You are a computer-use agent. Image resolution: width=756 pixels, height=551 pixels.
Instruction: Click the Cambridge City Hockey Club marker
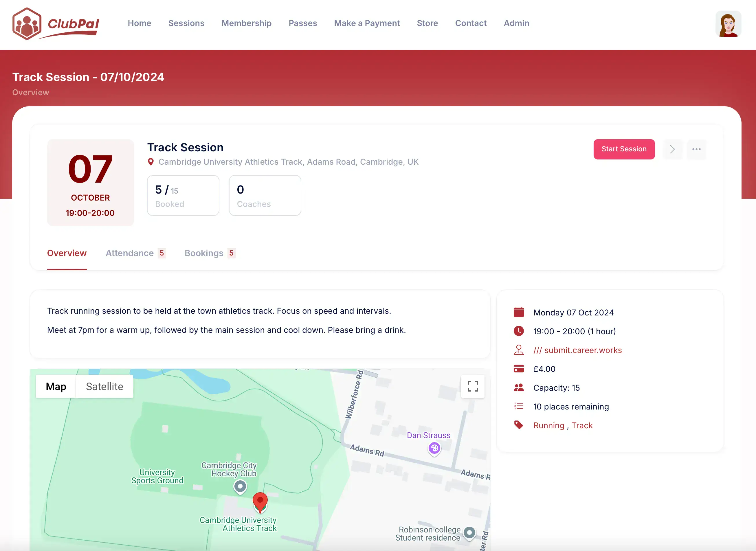[240, 487]
